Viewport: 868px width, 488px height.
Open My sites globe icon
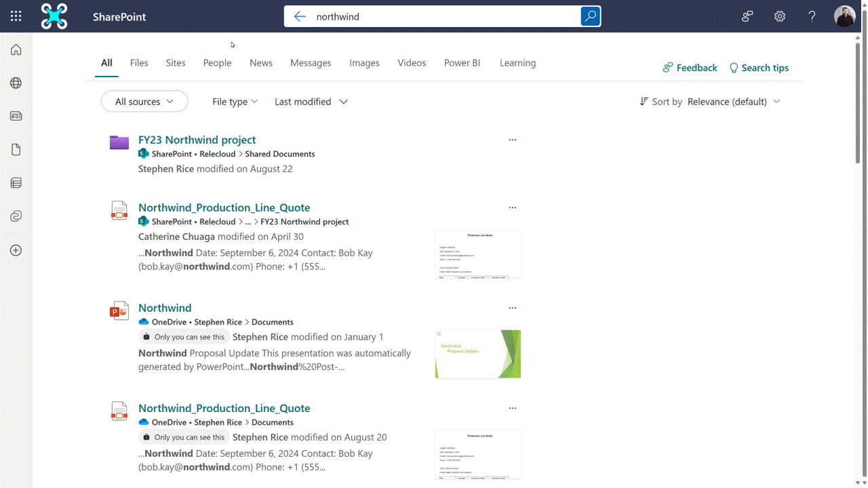(x=16, y=83)
